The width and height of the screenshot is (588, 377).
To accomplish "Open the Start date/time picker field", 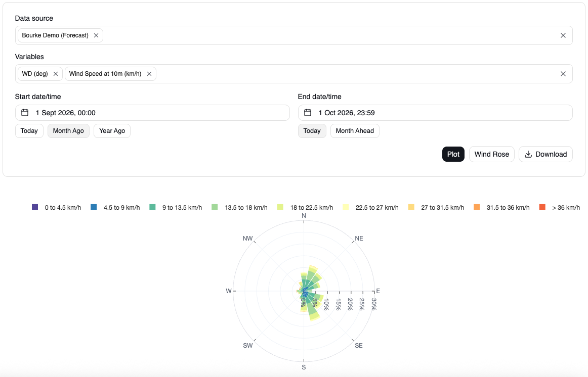I will 152,113.
